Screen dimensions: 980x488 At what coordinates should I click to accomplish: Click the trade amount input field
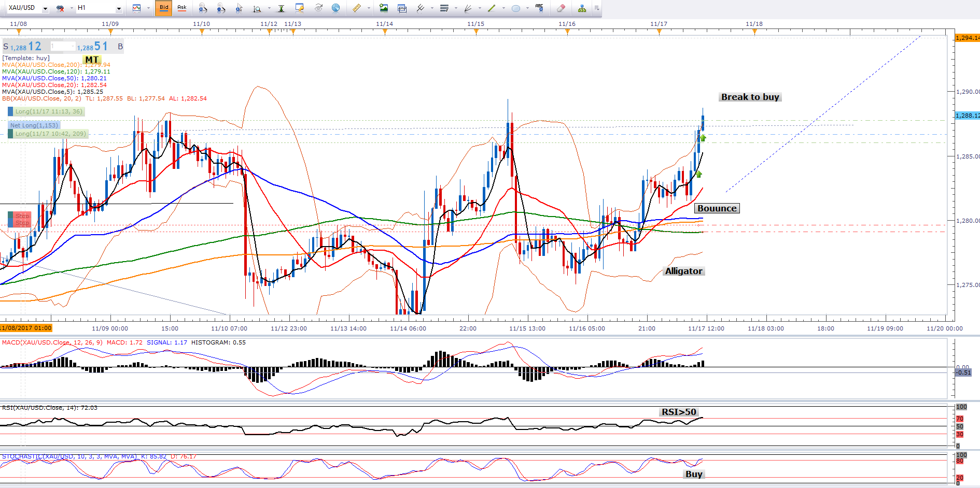(x=63, y=47)
